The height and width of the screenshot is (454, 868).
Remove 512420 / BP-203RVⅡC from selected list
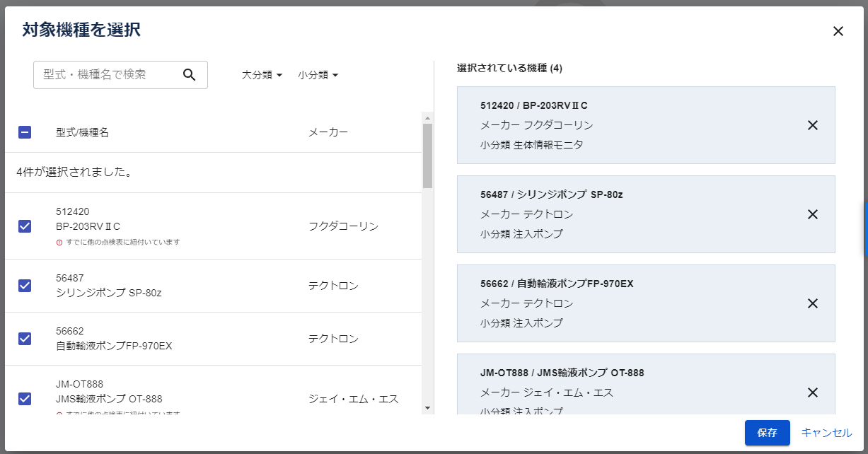tap(813, 125)
